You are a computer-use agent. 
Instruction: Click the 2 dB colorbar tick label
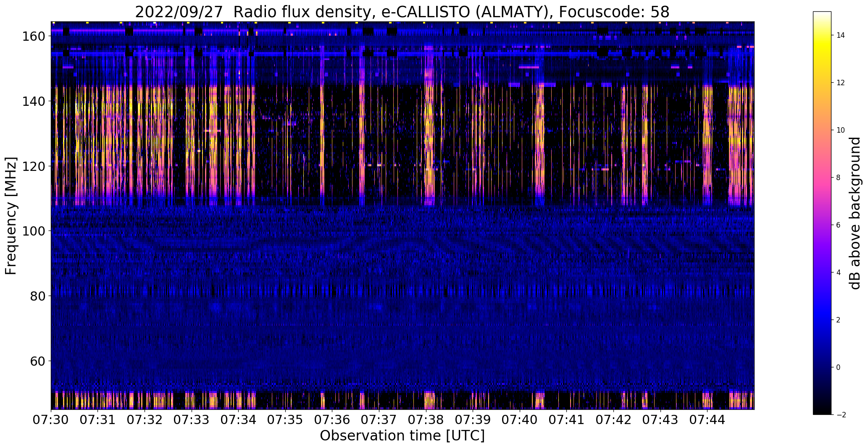pos(839,320)
